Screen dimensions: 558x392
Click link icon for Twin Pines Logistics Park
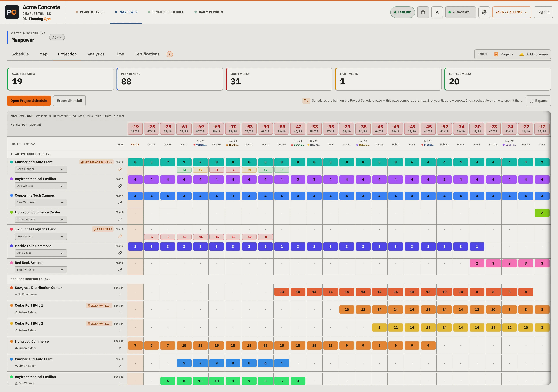coord(120,236)
